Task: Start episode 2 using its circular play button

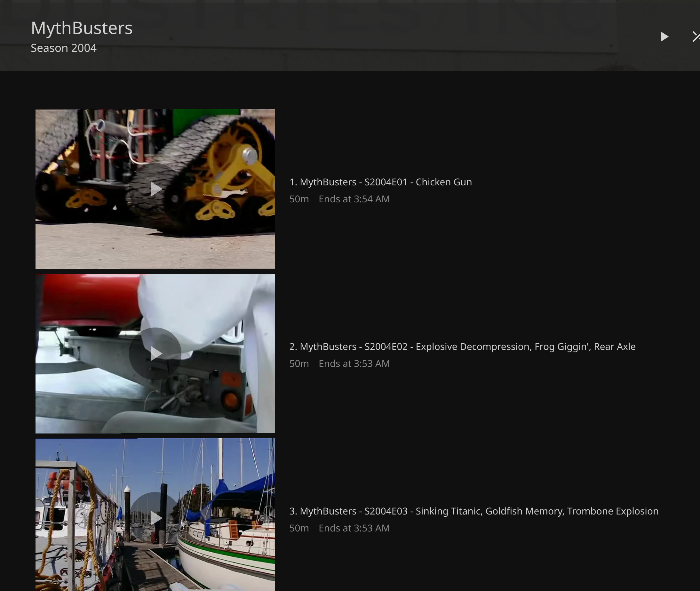Action: [155, 353]
